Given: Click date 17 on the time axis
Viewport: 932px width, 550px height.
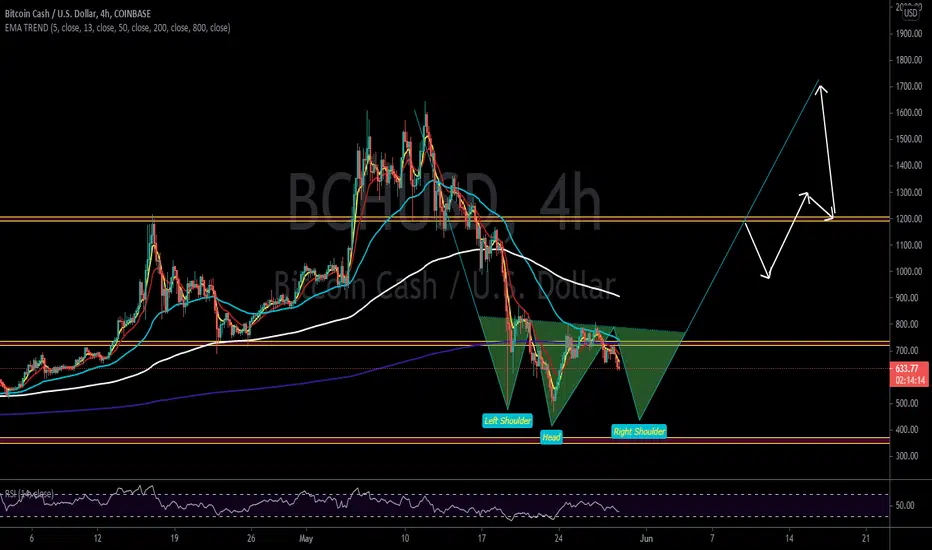Looking at the screenshot, I should coord(481,539).
